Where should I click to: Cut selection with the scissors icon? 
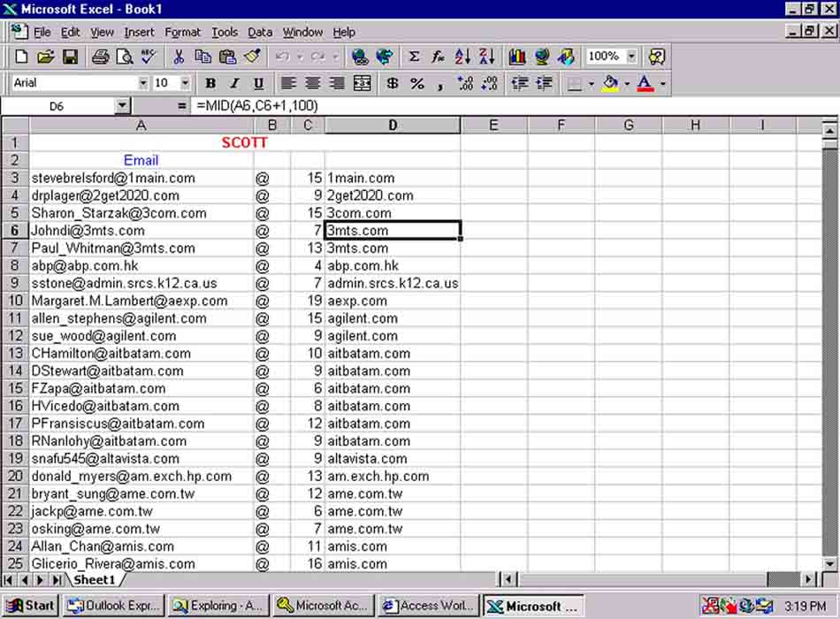179,57
